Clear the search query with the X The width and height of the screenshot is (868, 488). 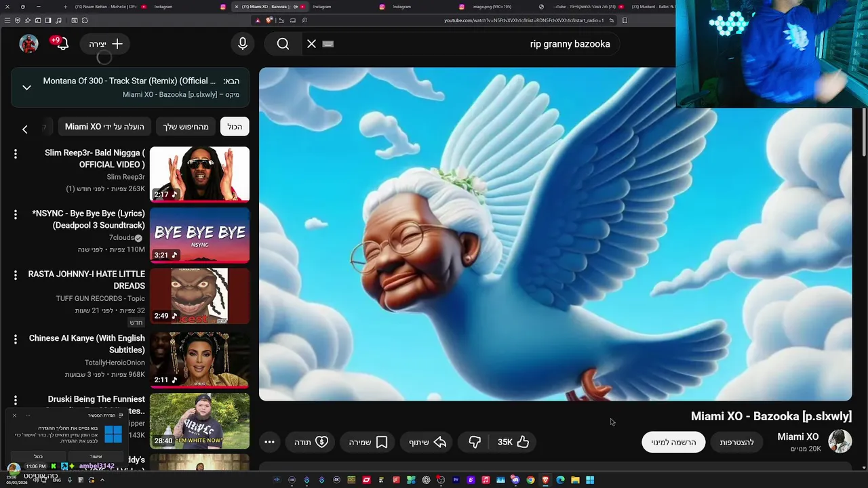[x=311, y=44]
